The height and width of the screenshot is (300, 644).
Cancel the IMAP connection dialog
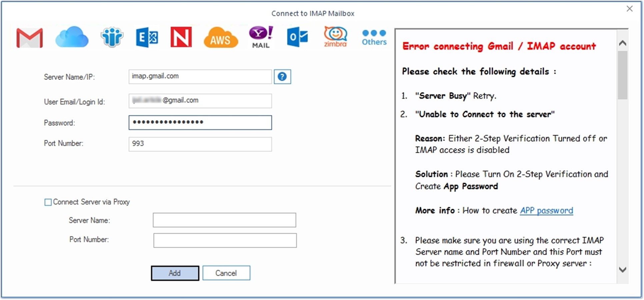tap(226, 273)
